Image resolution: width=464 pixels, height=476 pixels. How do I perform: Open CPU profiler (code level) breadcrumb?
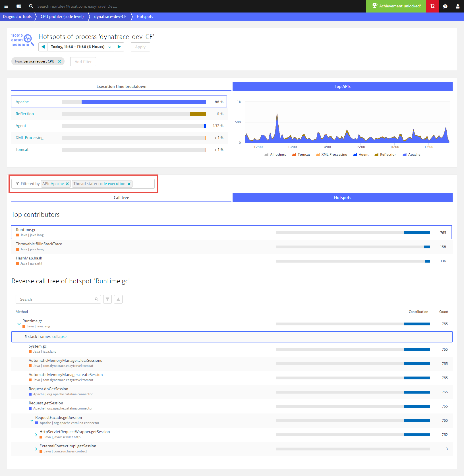[62, 17]
